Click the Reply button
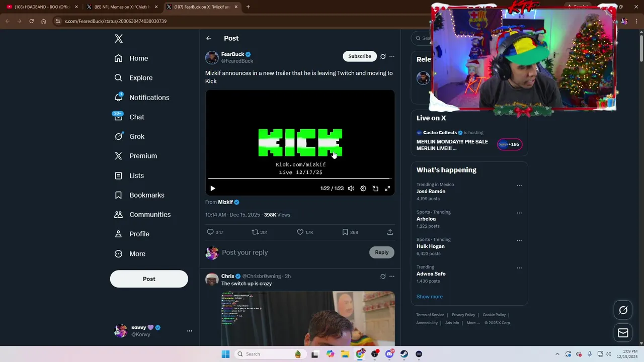 [x=382, y=252]
